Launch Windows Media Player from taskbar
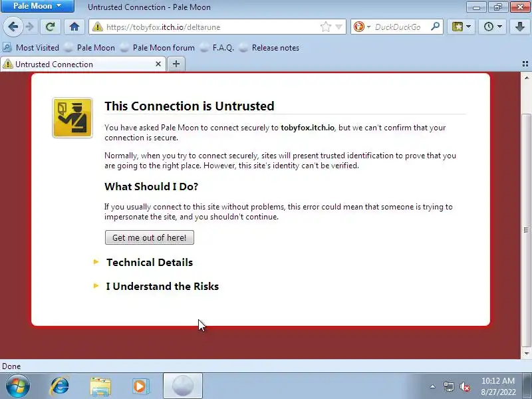The height and width of the screenshot is (399, 532). click(x=140, y=386)
